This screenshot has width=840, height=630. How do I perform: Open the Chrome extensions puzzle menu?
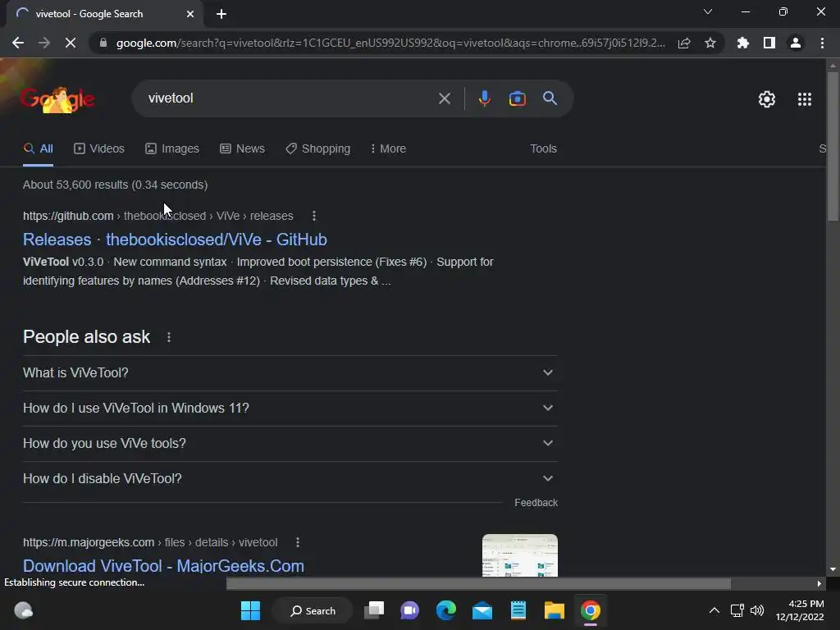pos(743,43)
